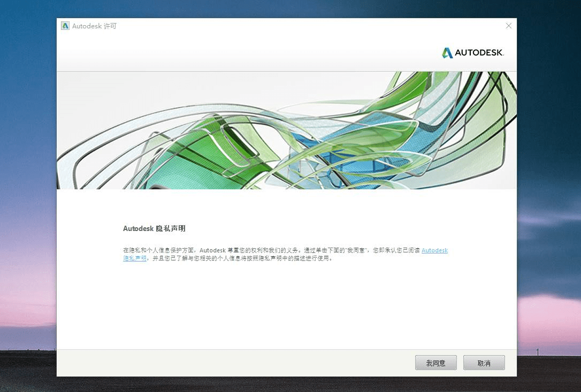The image size is (581, 392).
Task: Click the Autodesk 隐私声明 heading
Action: 154,228
